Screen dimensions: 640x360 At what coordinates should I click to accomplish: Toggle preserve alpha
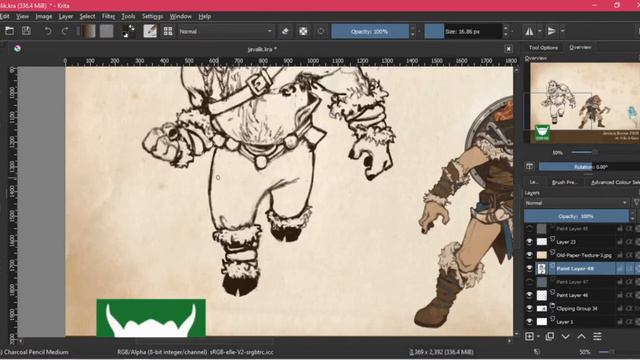click(303, 31)
